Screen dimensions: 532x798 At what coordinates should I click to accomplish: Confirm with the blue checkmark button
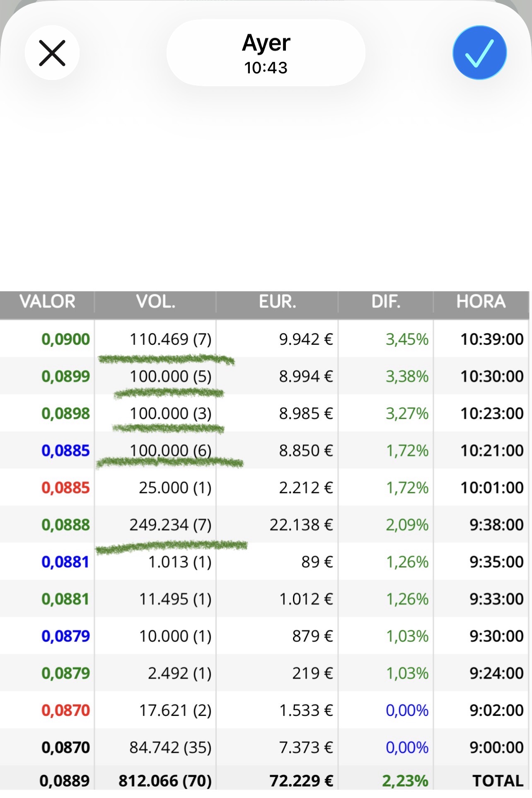[x=479, y=53]
